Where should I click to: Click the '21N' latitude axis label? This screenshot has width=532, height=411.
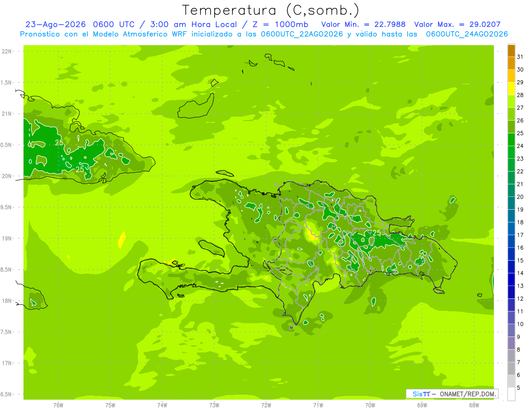tap(7, 114)
